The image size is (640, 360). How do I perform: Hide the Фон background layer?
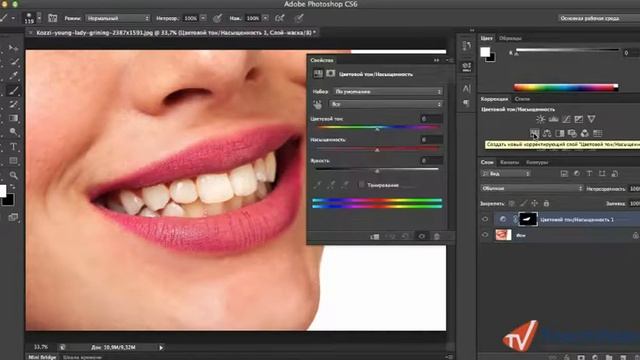click(x=485, y=235)
